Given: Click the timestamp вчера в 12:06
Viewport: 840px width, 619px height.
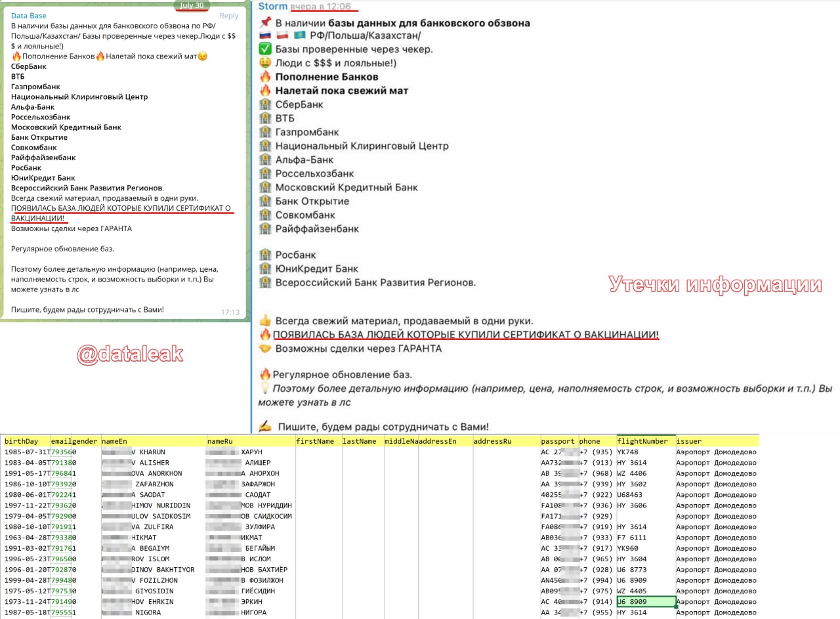Looking at the screenshot, I should click(322, 7).
